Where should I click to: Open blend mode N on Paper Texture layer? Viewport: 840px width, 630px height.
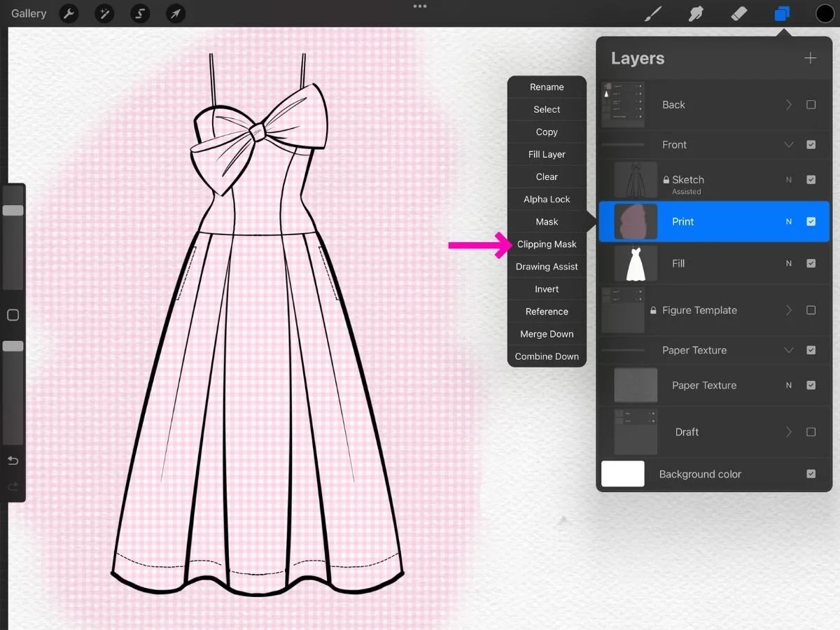click(x=789, y=386)
